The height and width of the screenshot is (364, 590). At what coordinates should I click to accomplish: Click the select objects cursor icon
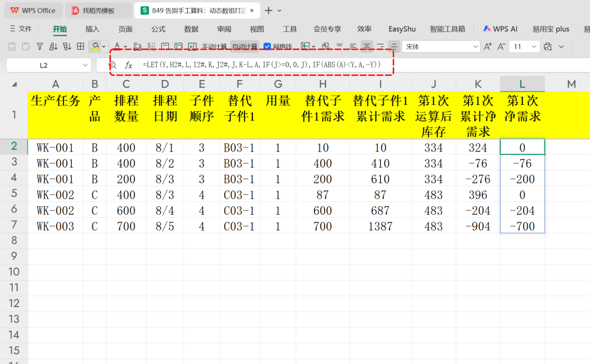point(326,47)
